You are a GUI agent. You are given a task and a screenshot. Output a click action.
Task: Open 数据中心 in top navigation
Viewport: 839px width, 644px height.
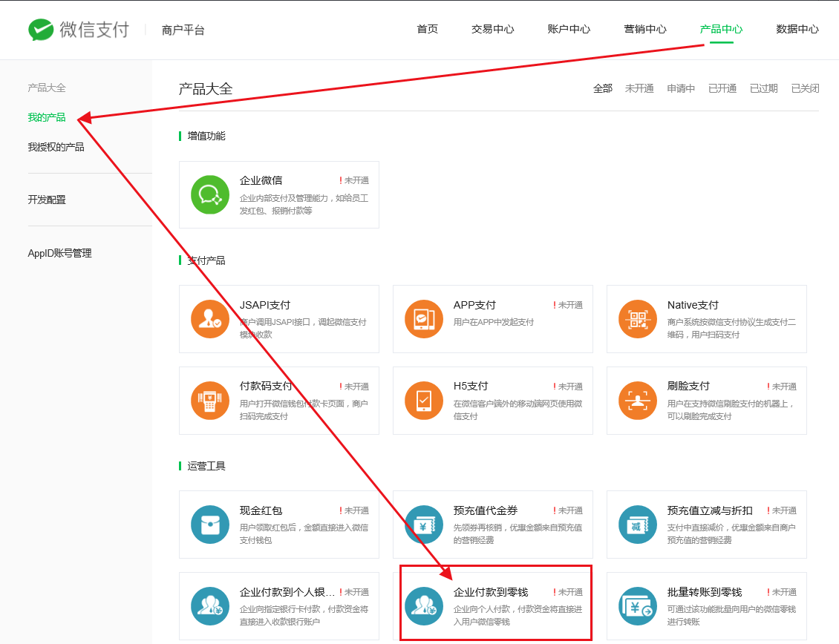click(x=797, y=29)
